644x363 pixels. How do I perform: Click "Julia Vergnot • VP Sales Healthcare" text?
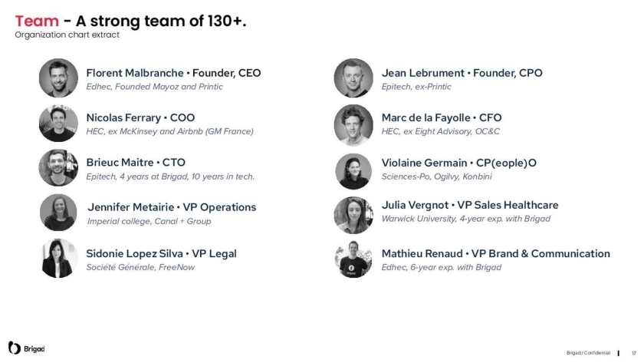coord(470,205)
